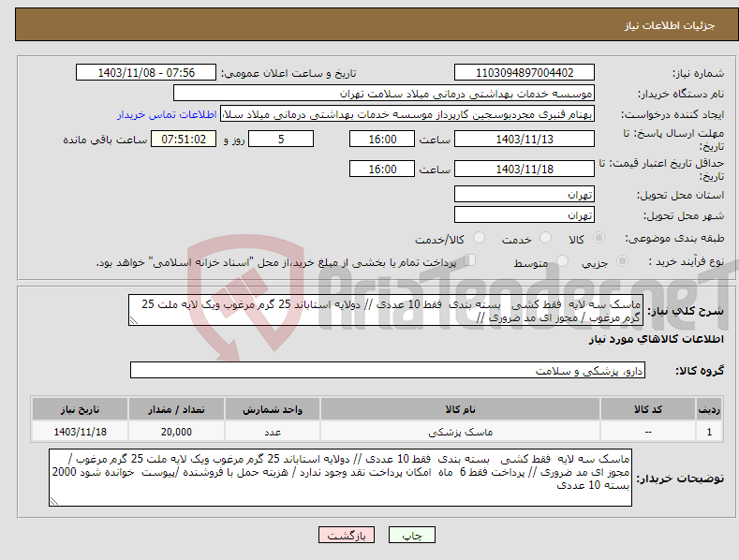The image size is (739, 560).
Task: Click the response deadline date 1403/11/13 field
Action: click(x=525, y=139)
